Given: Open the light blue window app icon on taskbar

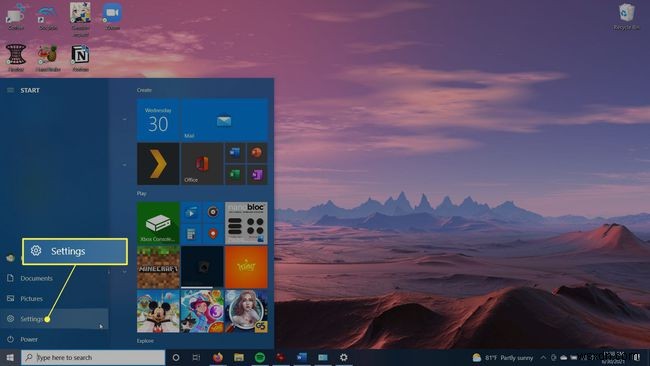Looking at the screenshot, I should [323, 357].
